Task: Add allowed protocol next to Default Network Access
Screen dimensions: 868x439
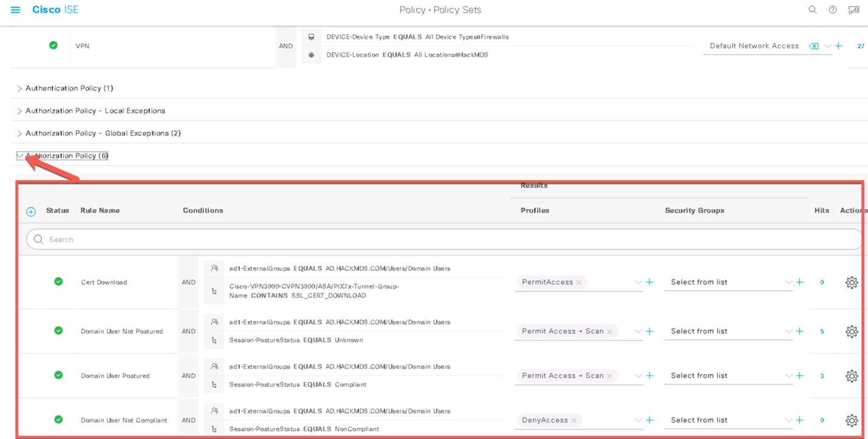Action: click(838, 46)
